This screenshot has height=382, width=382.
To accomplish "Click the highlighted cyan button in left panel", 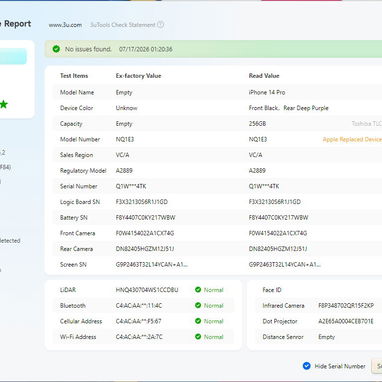I will click(x=13, y=56).
